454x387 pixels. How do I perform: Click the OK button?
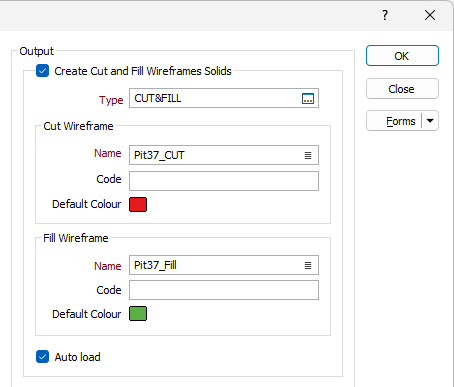click(402, 56)
